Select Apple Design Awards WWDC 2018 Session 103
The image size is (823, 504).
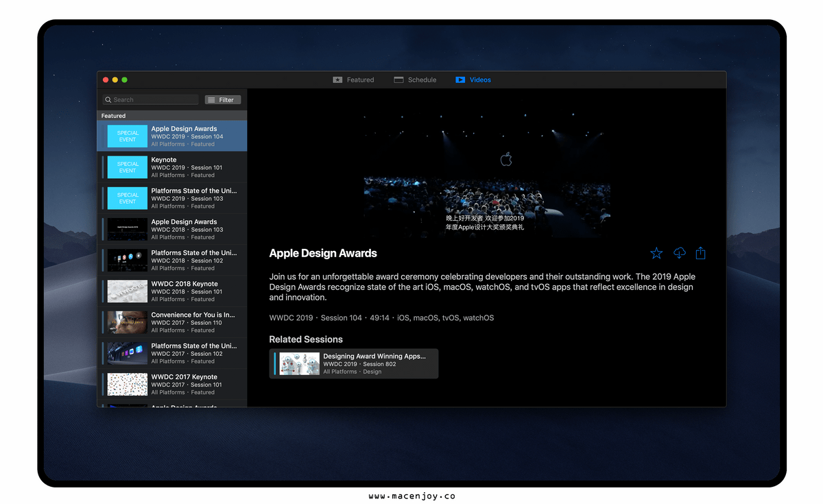172,229
